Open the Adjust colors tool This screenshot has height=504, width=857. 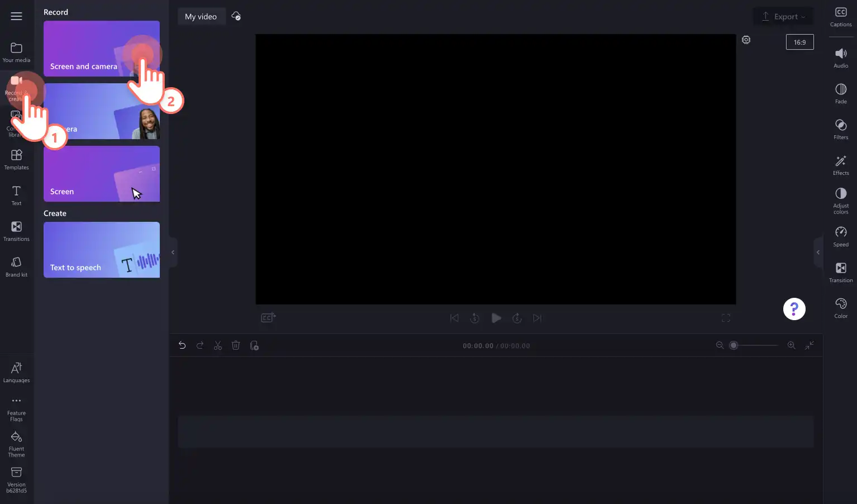[841, 201]
